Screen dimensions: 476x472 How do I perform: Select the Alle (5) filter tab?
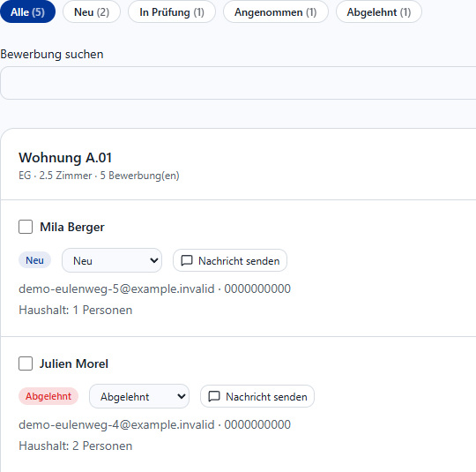27,11
